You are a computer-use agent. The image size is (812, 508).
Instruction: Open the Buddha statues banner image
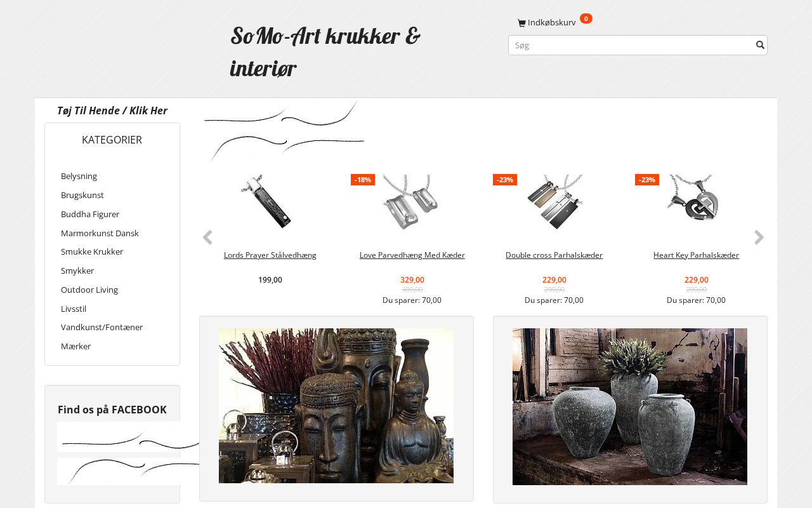point(336,406)
